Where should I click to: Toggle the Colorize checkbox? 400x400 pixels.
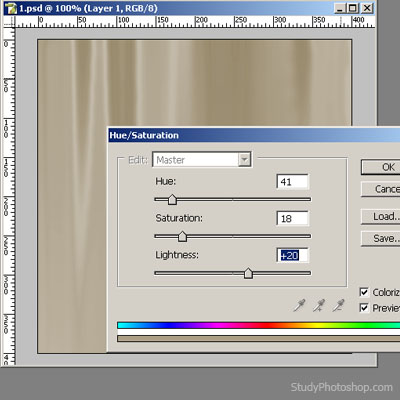coord(364,292)
